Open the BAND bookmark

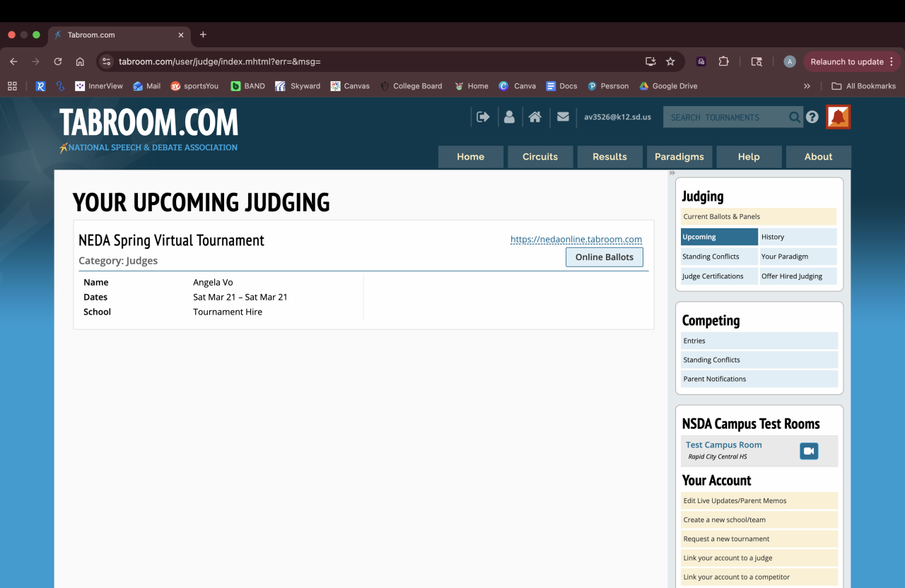coord(247,86)
